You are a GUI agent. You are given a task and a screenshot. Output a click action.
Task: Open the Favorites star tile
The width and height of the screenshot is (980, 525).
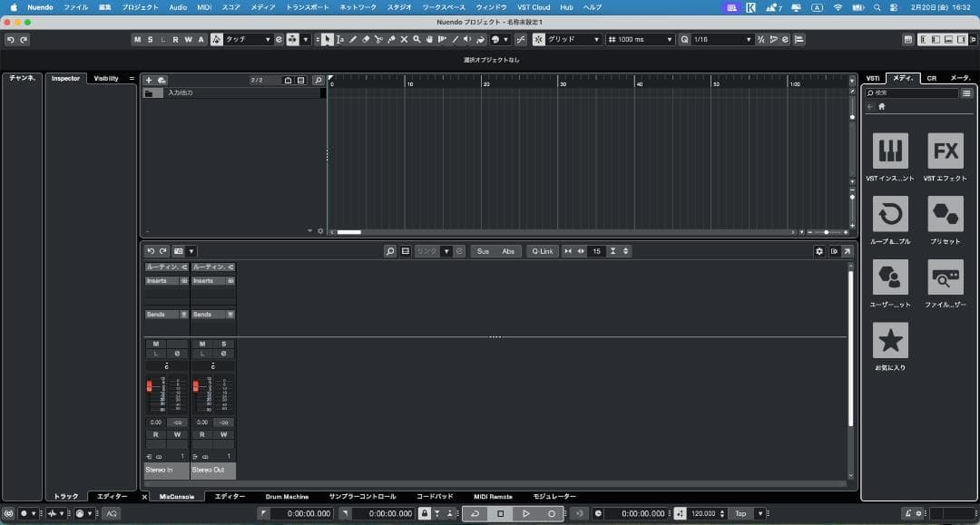[890, 341]
